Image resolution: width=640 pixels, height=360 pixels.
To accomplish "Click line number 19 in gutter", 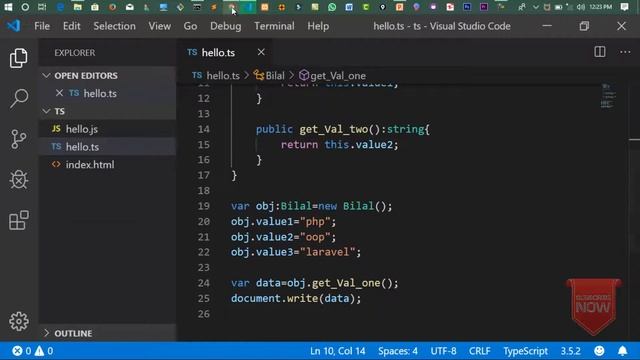I will [204, 206].
